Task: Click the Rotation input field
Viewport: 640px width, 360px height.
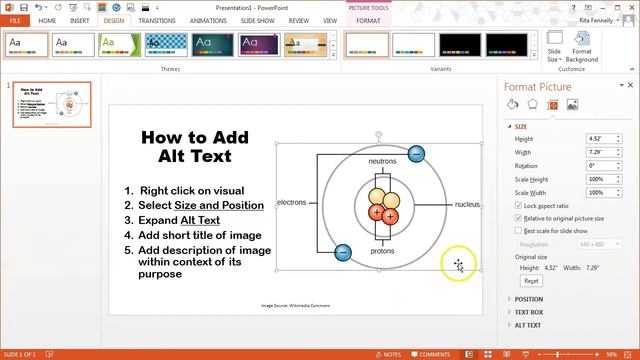Action: 601,166
